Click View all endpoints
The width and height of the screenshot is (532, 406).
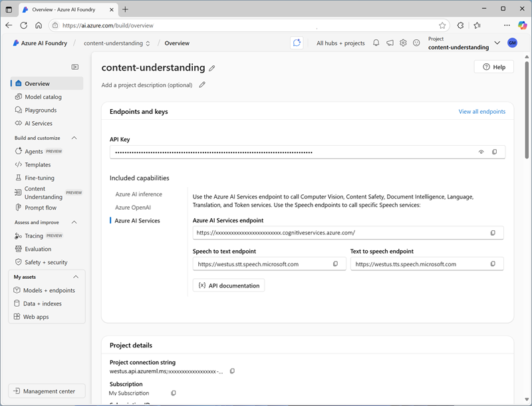click(x=481, y=111)
